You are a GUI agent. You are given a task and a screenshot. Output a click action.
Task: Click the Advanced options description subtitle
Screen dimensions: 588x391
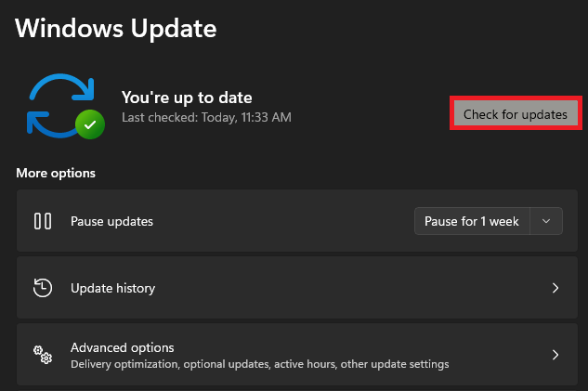click(259, 364)
